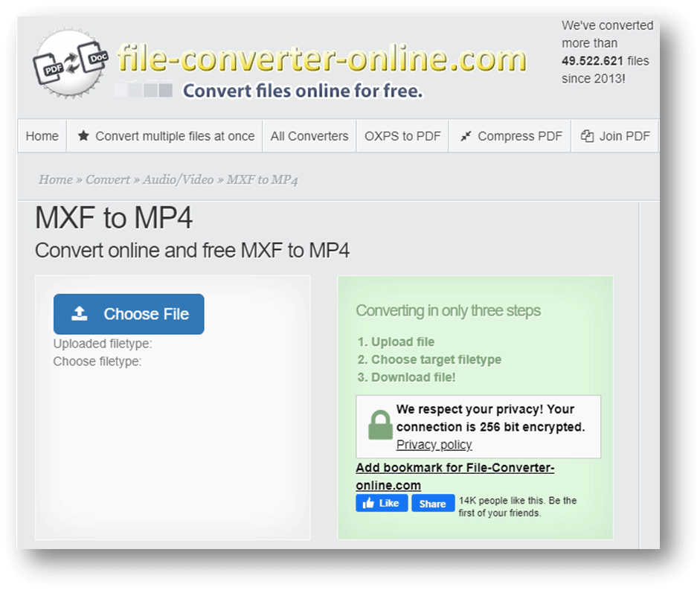Select All Converters in the navigation bar
700x590 pixels.
click(309, 136)
